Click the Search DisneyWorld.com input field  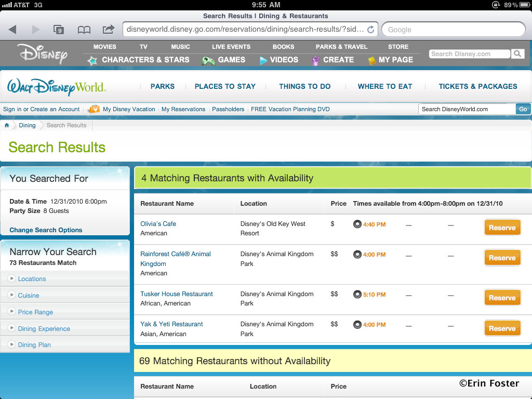(x=467, y=109)
